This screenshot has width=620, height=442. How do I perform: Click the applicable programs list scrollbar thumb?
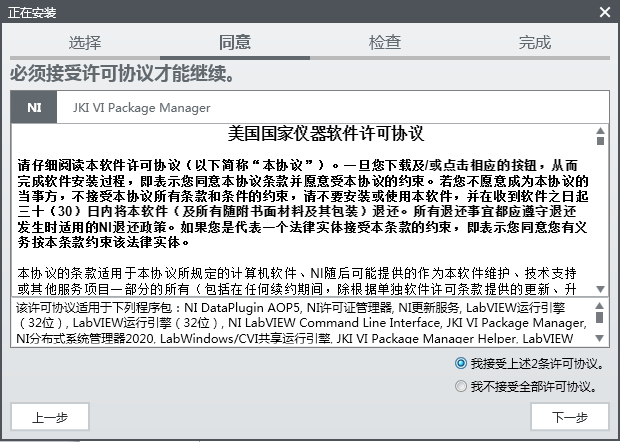(600, 316)
